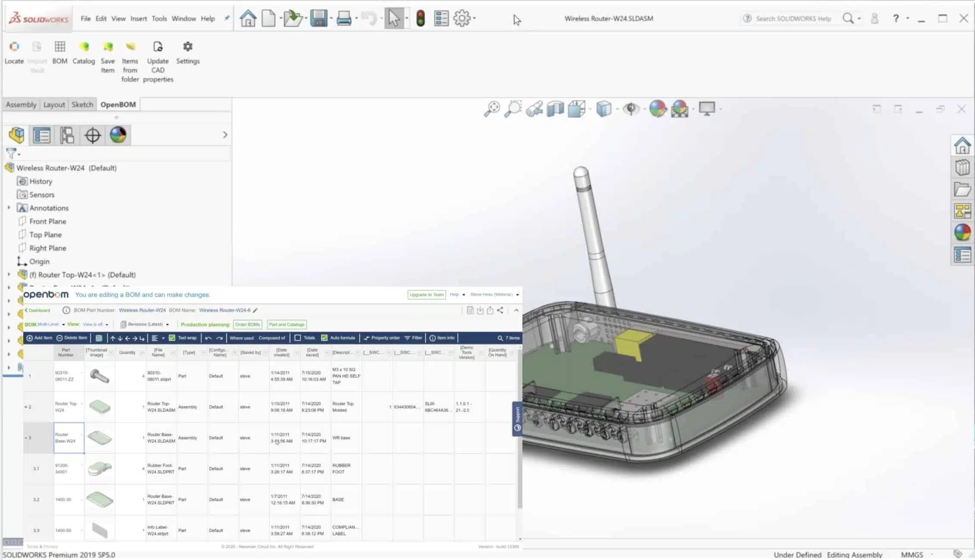Click the Upgrade to Team button
975x560 pixels.
click(426, 295)
